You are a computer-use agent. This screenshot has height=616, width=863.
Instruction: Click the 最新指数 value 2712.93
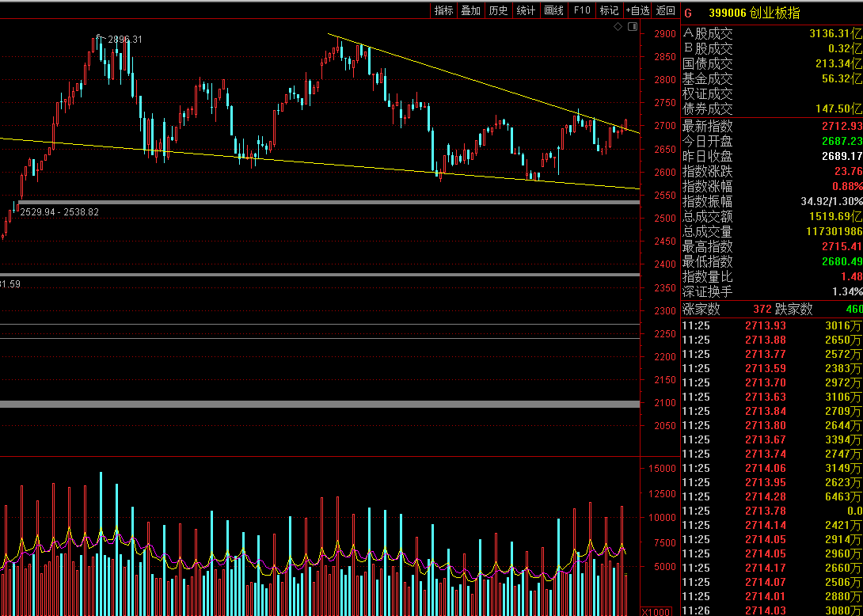point(842,127)
